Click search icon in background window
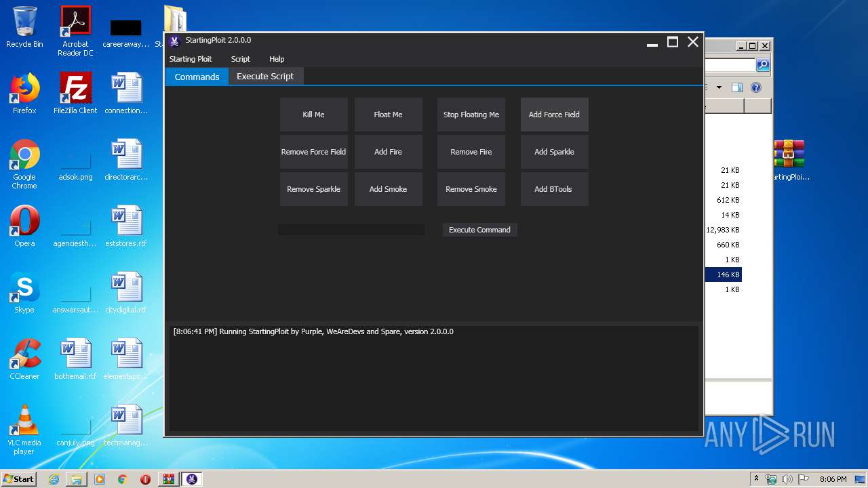The width and height of the screenshot is (868, 488). (763, 65)
